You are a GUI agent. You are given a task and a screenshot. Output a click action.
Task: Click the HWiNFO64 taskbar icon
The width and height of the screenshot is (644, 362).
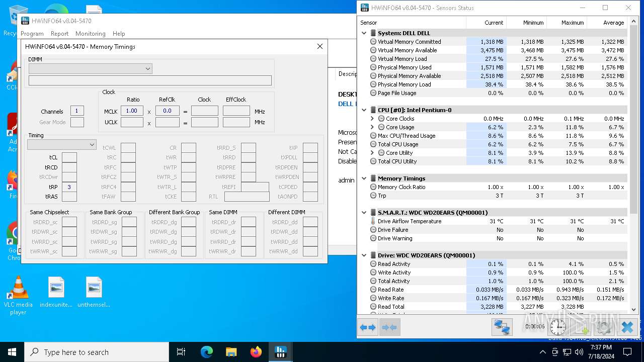pos(281,352)
